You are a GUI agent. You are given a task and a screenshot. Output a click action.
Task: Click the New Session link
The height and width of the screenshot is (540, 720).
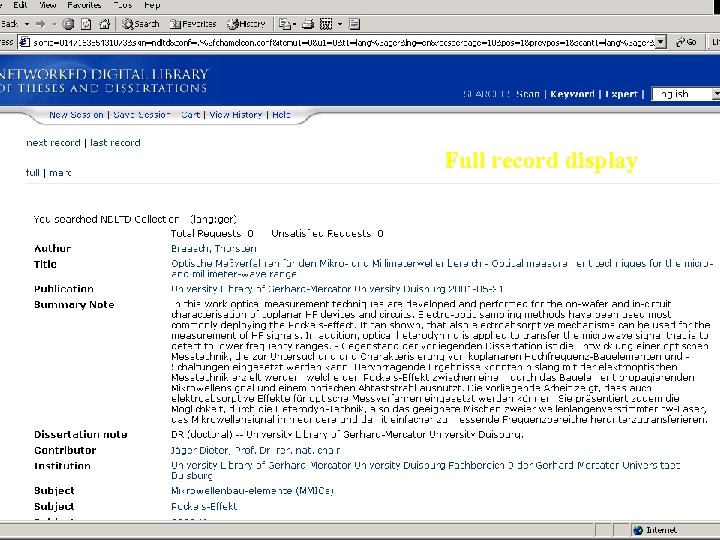click(x=76, y=115)
